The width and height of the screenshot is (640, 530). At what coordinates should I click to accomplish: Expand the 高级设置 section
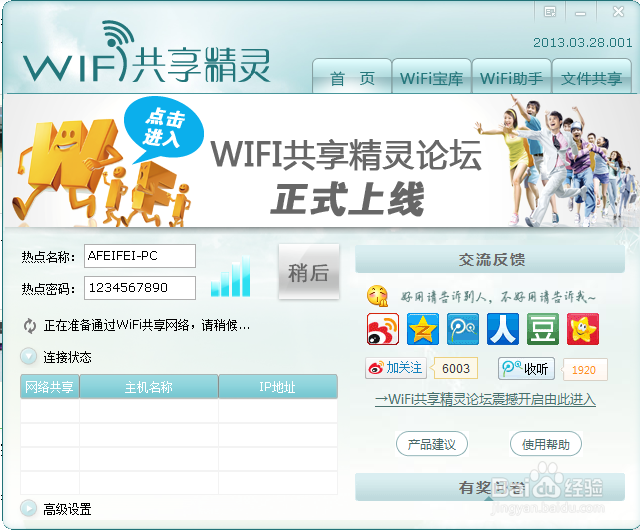pos(29,508)
